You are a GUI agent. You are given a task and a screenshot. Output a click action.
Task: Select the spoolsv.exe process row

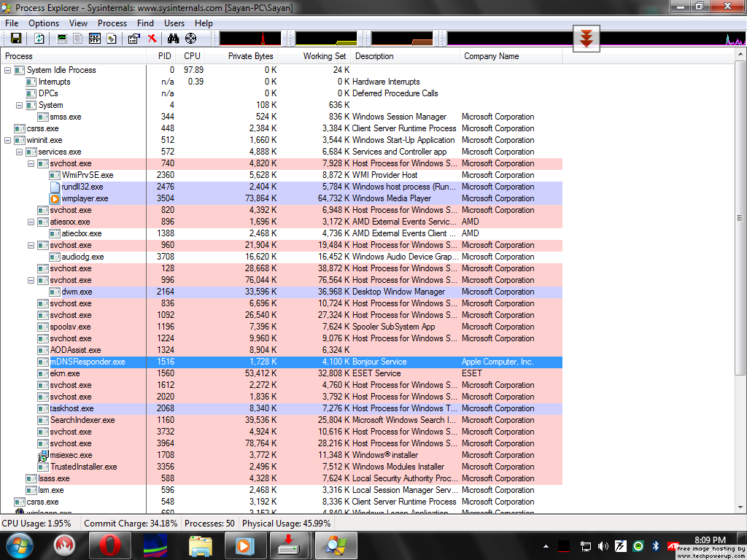tap(282, 327)
